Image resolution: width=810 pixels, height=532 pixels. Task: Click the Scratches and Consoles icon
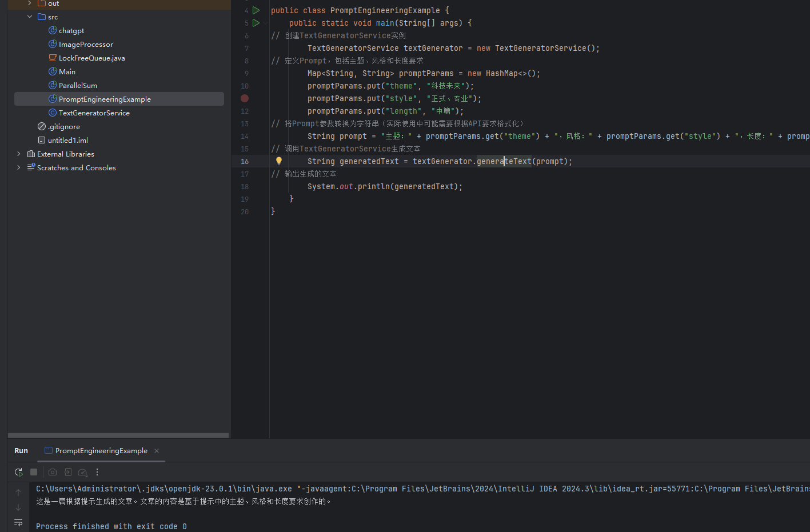pyautogui.click(x=31, y=167)
